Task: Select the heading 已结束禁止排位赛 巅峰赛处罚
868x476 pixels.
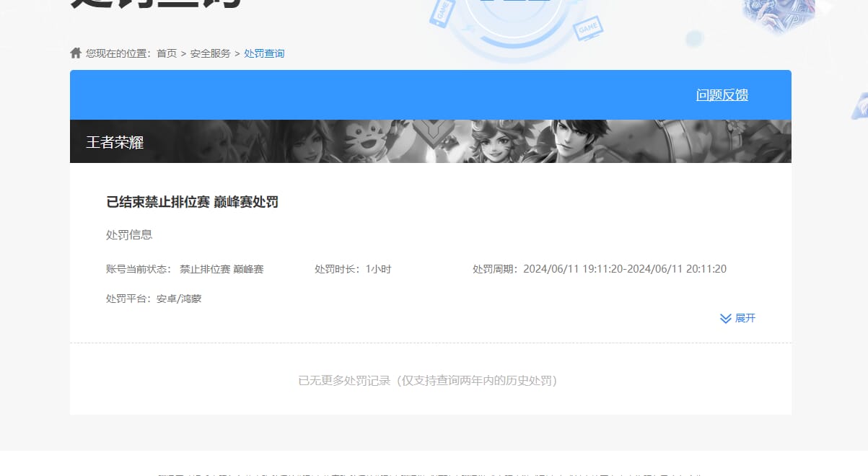Action: [x=193, y=202]
